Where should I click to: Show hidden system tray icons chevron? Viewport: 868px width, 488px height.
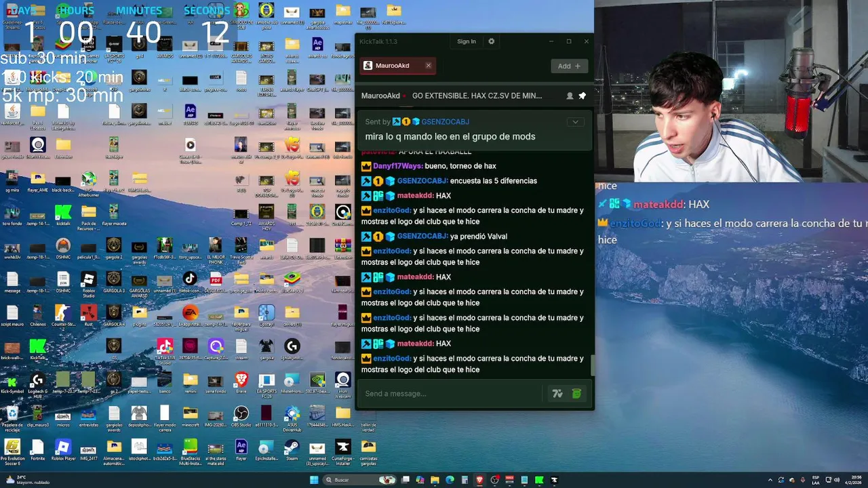(x=770, y=480)
